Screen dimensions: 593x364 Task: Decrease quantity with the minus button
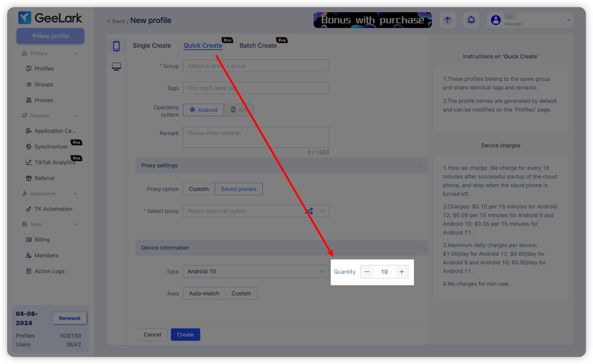pos(367,272)
